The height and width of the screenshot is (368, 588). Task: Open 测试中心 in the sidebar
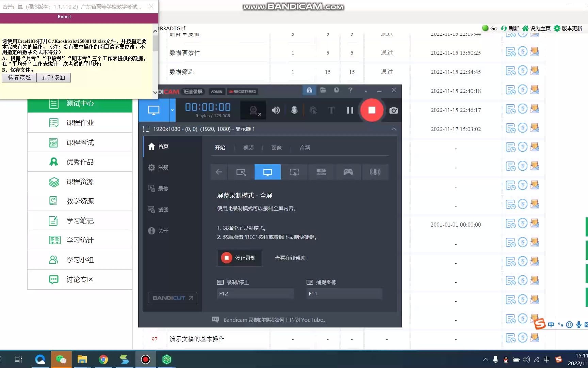pyautogui.click(x=80, y=103)
